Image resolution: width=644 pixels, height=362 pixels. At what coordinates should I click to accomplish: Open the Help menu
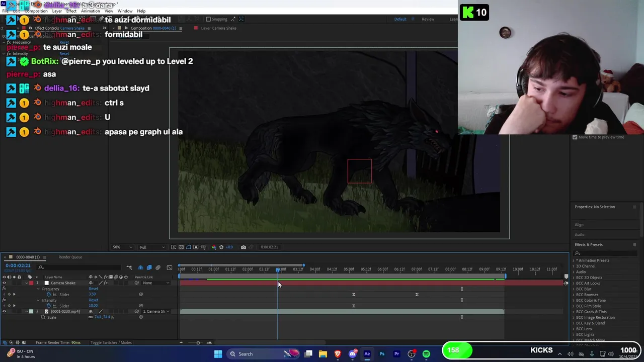coord(141,11)
